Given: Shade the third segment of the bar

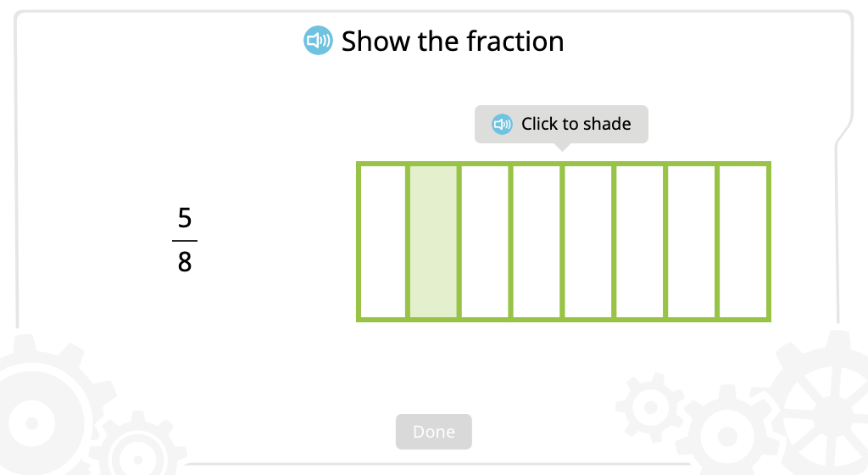Looking at the screenshot, I should click(485, 242).
